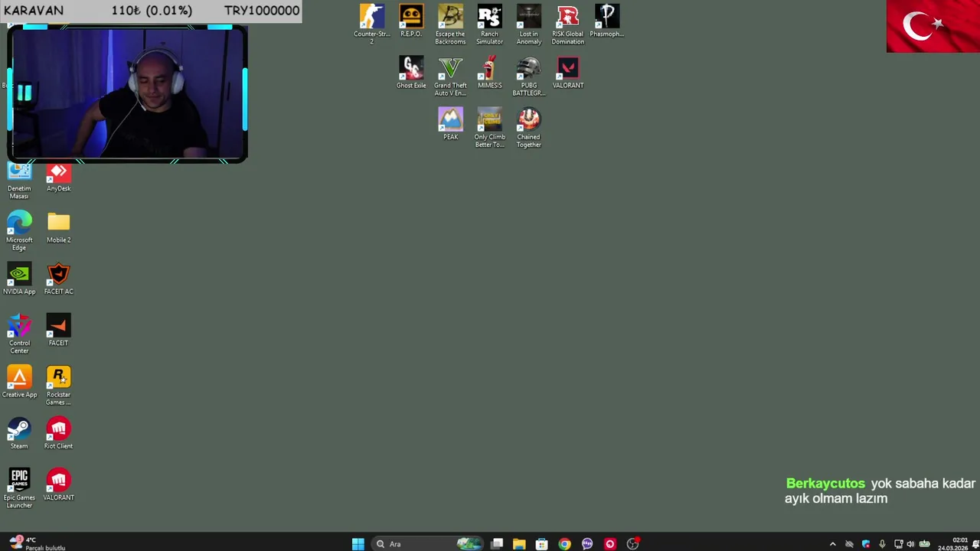Viewport: 980px width, 551px height.
Task: Launch Google Chrome from the taskbar
Action: 564,544
